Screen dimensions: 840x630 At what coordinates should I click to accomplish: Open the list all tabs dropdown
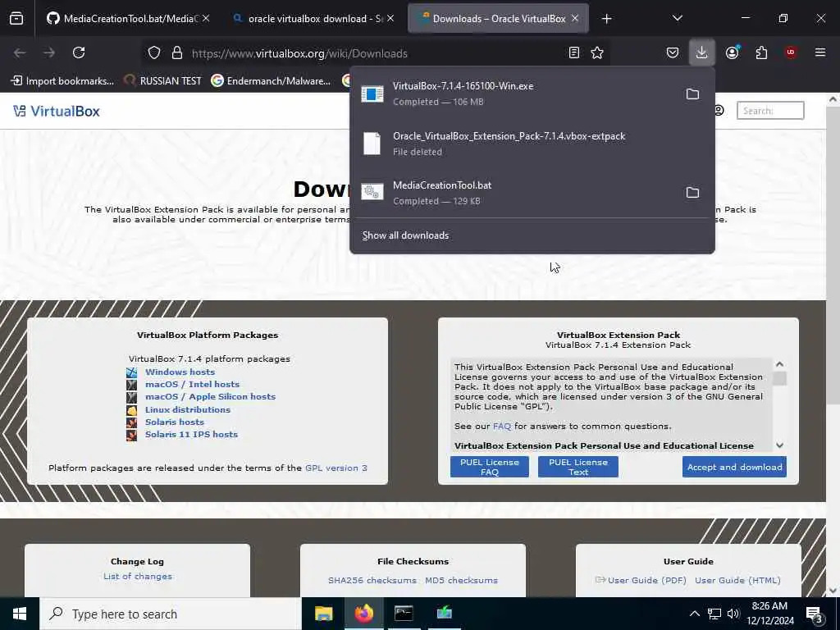[x=677, y=18]
